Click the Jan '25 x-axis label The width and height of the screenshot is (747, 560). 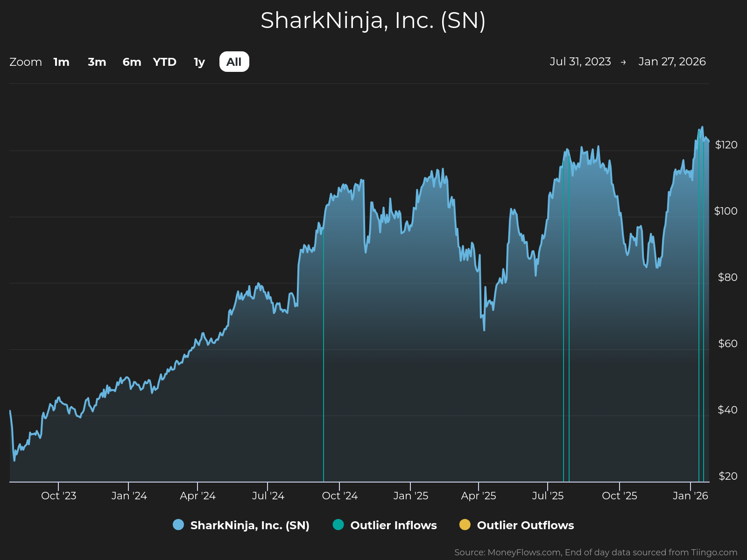click(x=411, y=496)
